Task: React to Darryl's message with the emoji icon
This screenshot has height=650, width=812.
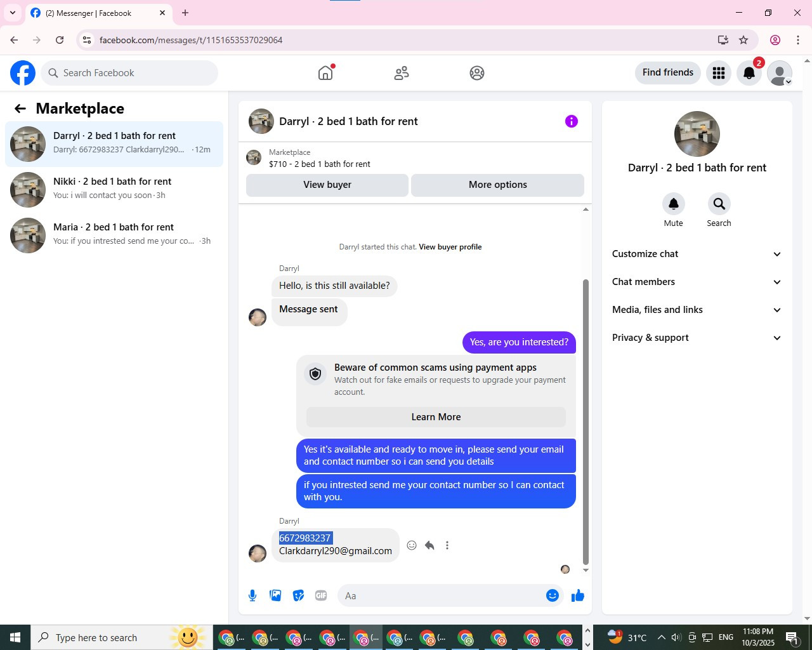Action: point(412,545)
